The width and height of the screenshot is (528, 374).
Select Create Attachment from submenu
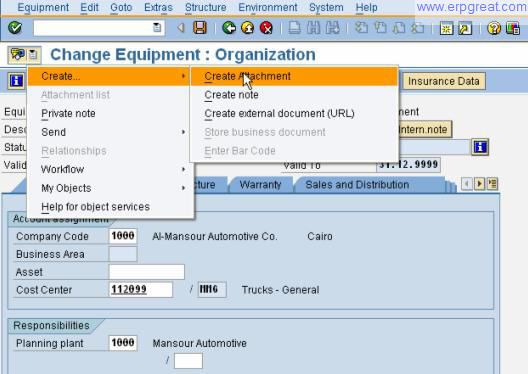[294, 76]
